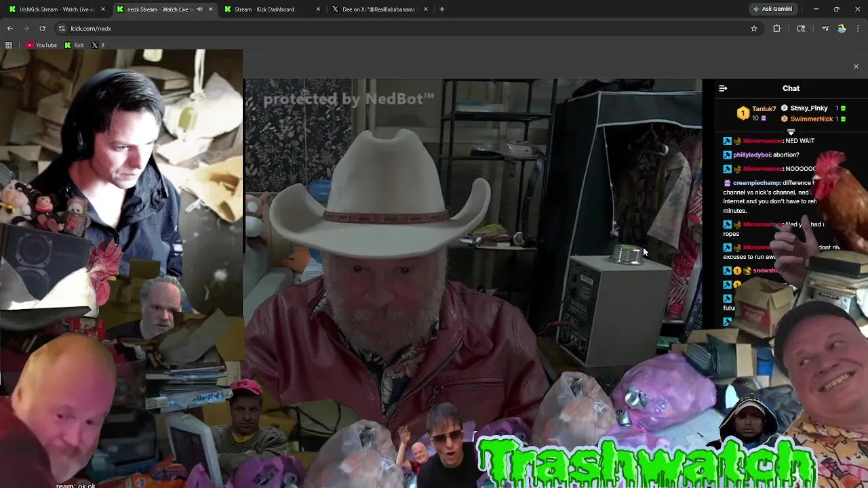Go back to the previous page

pos(10,28)
